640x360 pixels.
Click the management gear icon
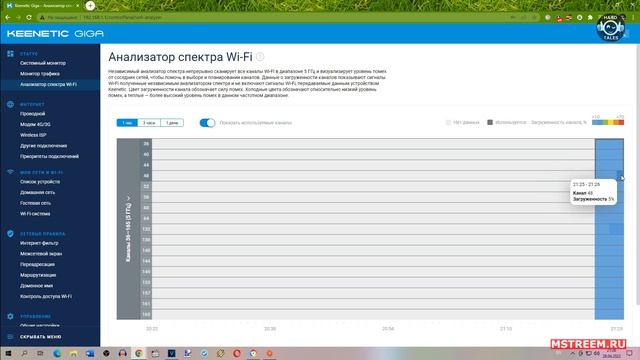[x=10, y=316]
